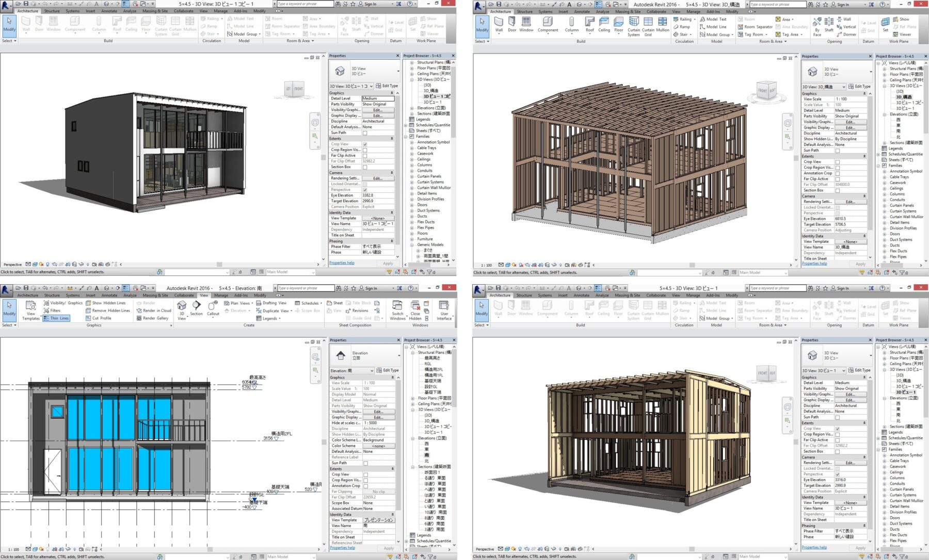Screen dimensions: 929x560
Task: Click Close Hidden windows icon
Action: [415, 310]
